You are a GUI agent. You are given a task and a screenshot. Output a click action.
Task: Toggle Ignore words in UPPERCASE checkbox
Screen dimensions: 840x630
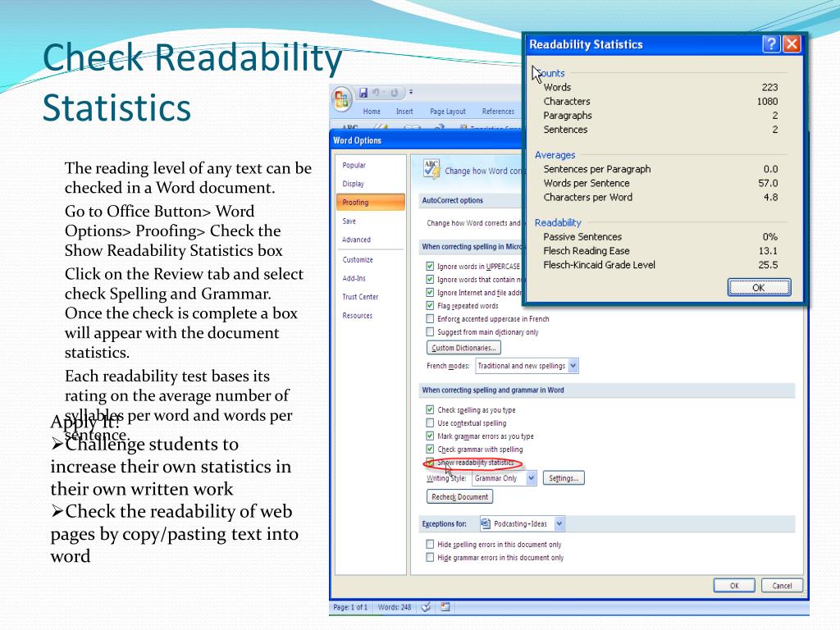pyautogui.click(x=430, y=267)
